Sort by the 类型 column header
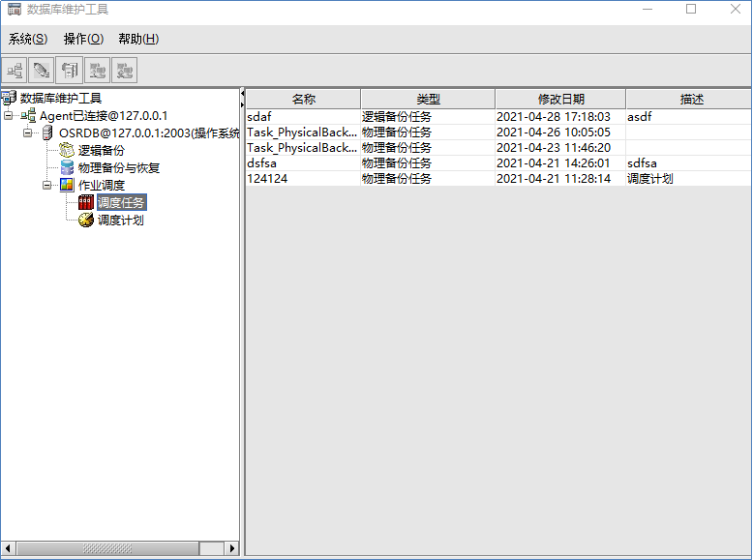 [428, 99]
